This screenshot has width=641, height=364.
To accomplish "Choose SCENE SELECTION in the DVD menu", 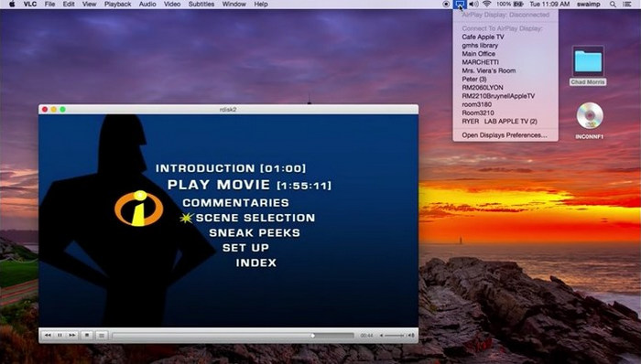I will pyautogui.click(x=255, y=218).
